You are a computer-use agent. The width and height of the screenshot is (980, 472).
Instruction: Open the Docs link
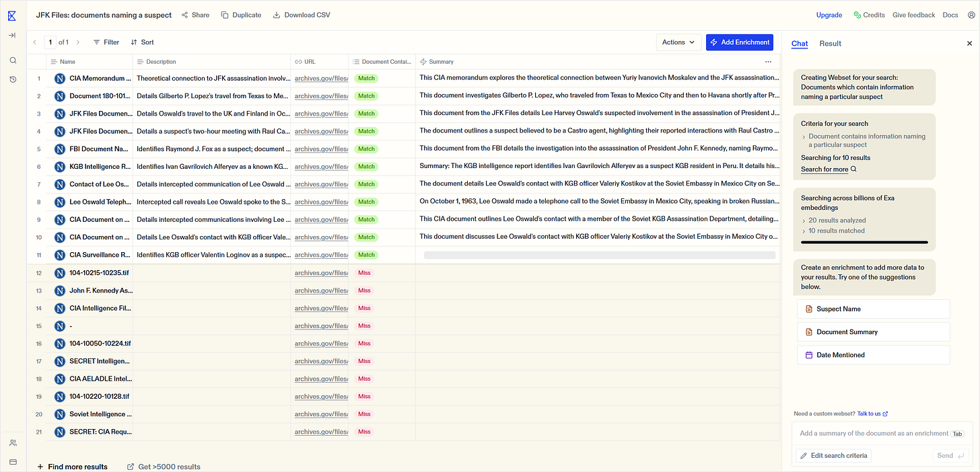(x=950, y=15)
